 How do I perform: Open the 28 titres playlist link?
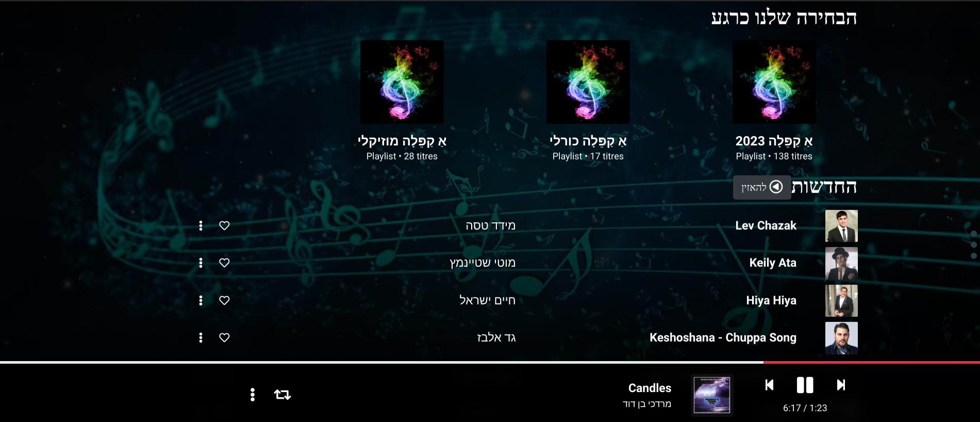point(402,82)
